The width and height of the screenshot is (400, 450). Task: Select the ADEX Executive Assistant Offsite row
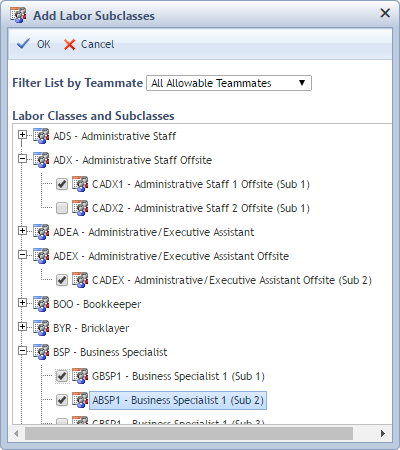[171, 256]
